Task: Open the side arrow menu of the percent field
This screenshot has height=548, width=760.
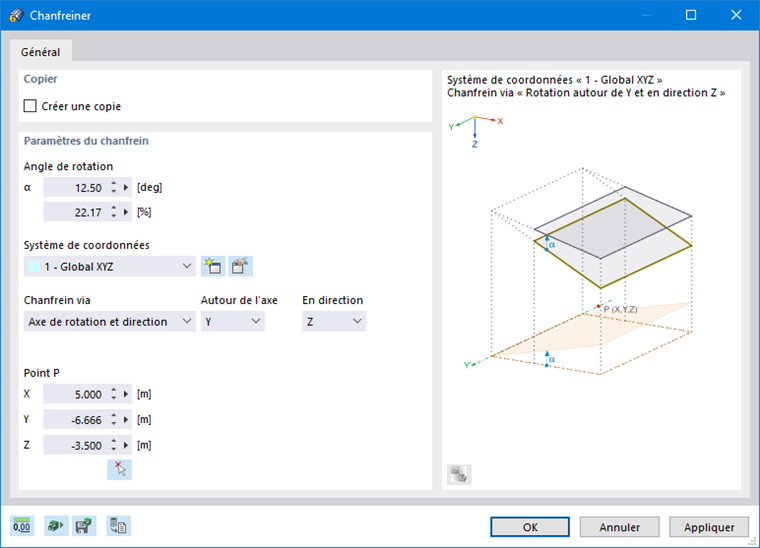Action: (x=126, y=212)
